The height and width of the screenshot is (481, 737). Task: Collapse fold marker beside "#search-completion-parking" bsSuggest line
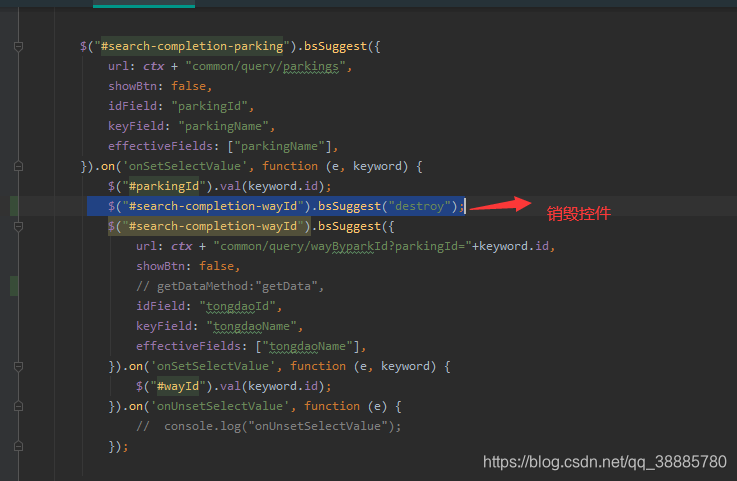pos(18,46)
